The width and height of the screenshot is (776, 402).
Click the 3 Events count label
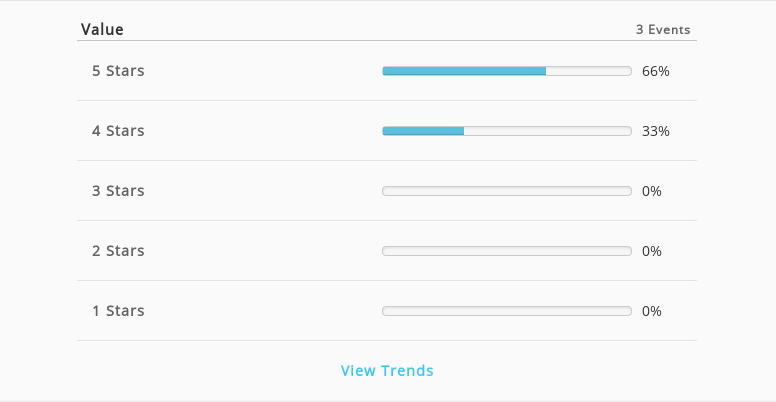(663, 30)
